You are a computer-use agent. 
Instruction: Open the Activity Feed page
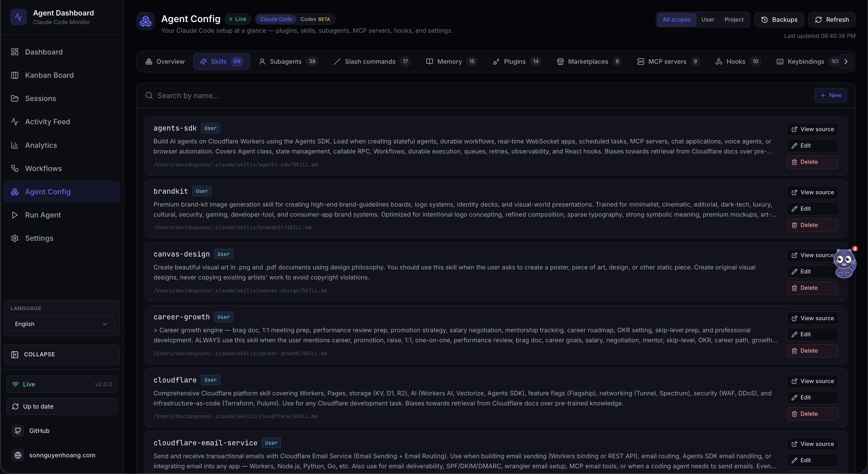(x=62, y=122)
